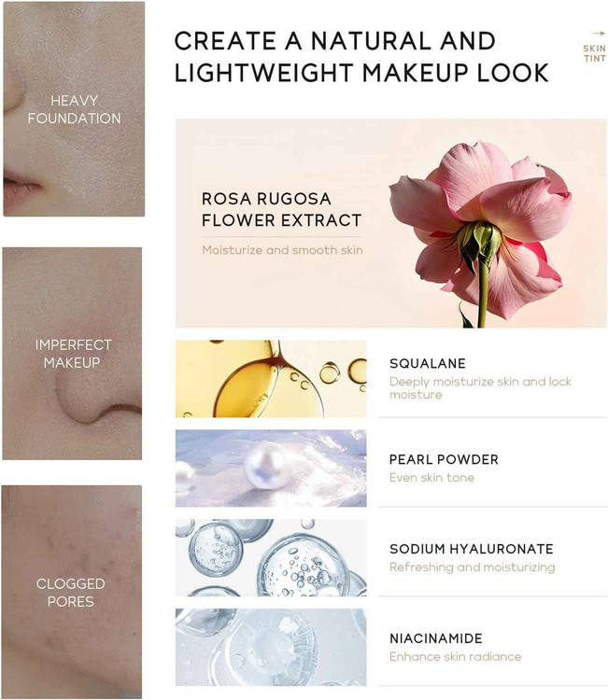This screenshot has height=700, width=608.
Task: Open the Clogged Pores skin photo
Action: [x=72, y=592]
